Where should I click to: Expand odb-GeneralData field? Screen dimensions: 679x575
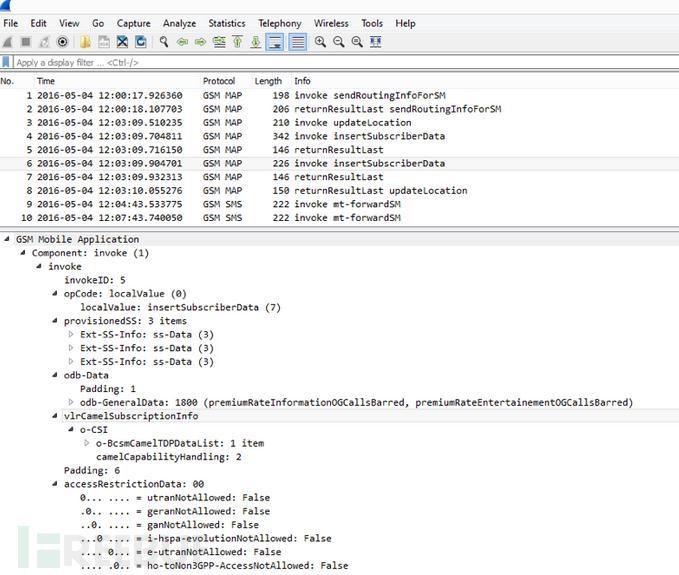click(71, 402)
